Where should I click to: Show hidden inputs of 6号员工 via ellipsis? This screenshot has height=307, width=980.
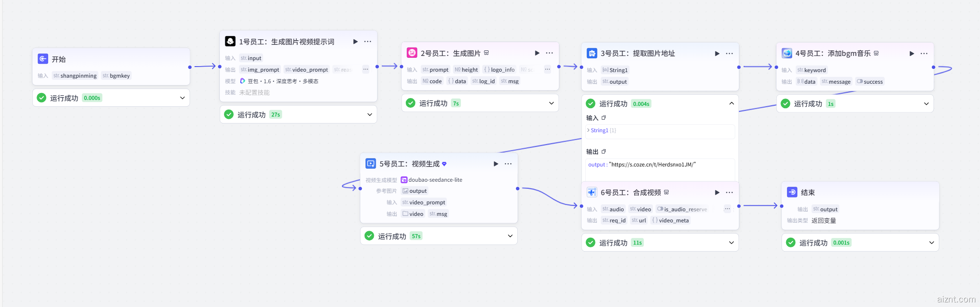pos(727,209)
